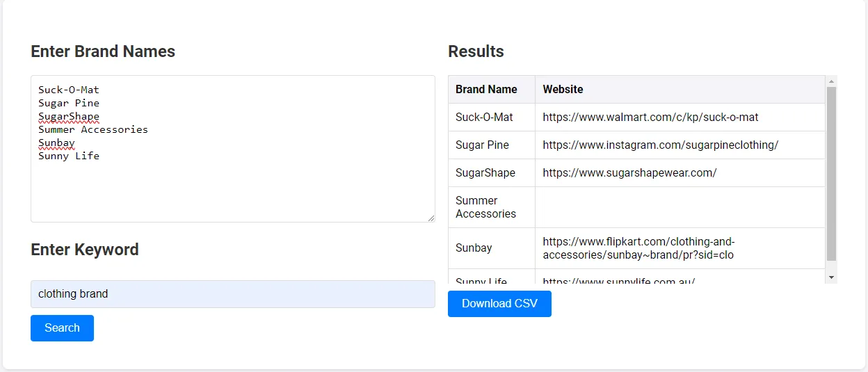Click inside the brand names text area
The width and height of the screenshot is (868, 372).
[x=232, y=188]
